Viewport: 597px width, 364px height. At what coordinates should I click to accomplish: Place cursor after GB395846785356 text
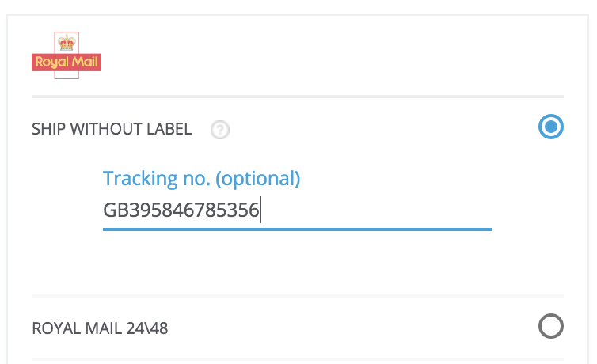pyautogui.click(x=260, y=210)
